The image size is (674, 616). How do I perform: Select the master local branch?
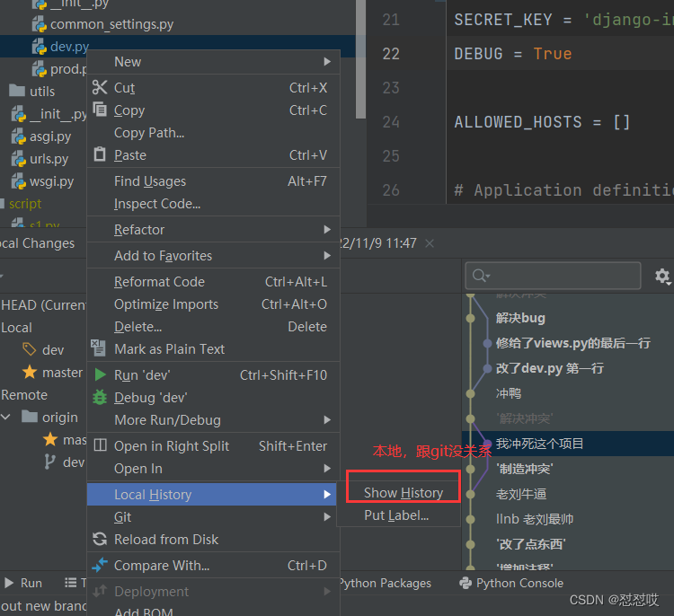point(62,373)
